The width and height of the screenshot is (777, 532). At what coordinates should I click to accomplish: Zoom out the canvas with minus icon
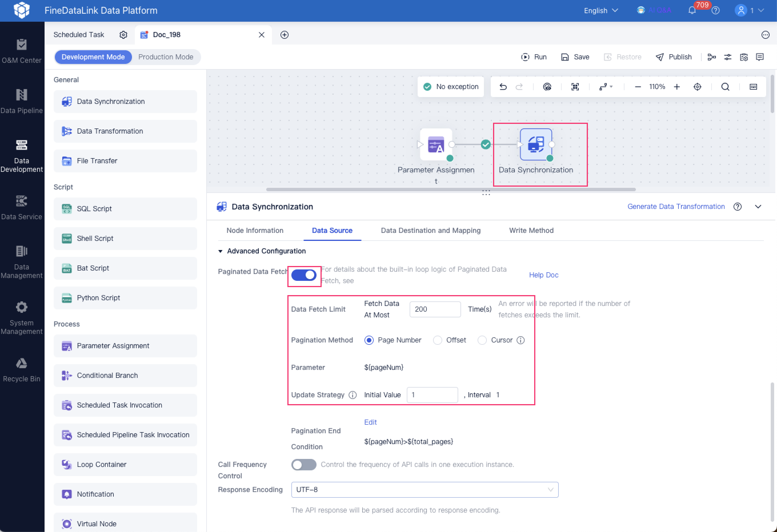638,87
